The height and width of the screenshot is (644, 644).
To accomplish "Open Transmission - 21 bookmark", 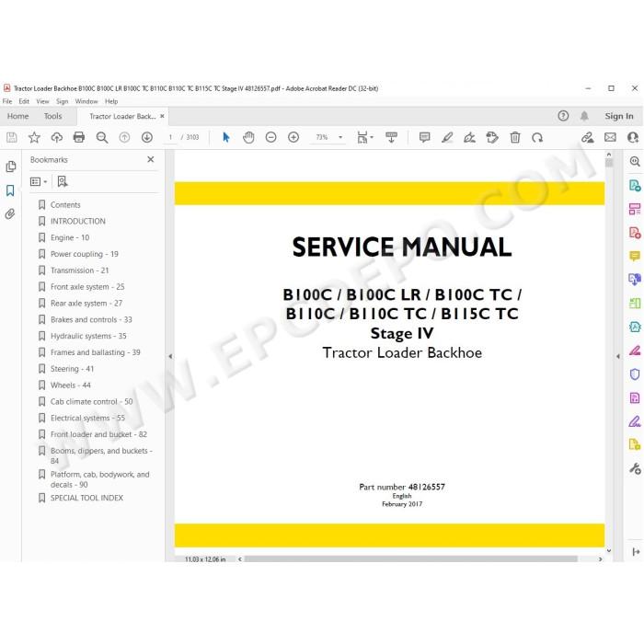I will (80, 270).
